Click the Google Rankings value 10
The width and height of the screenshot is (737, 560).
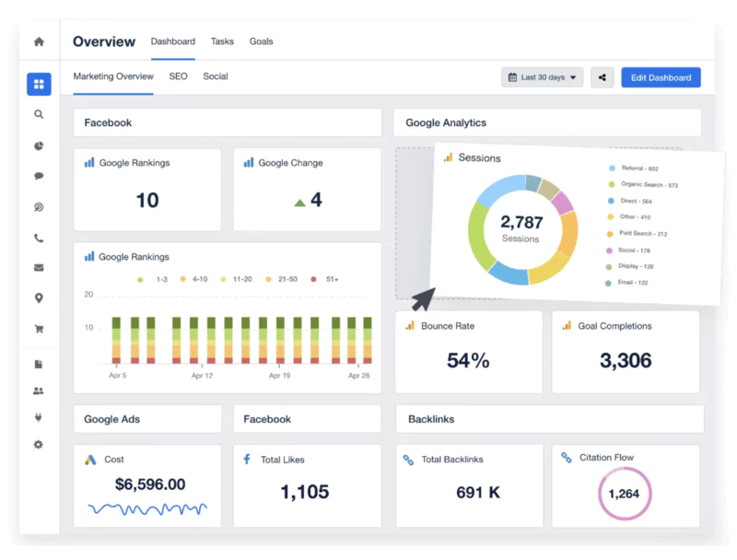click(147, 201)
